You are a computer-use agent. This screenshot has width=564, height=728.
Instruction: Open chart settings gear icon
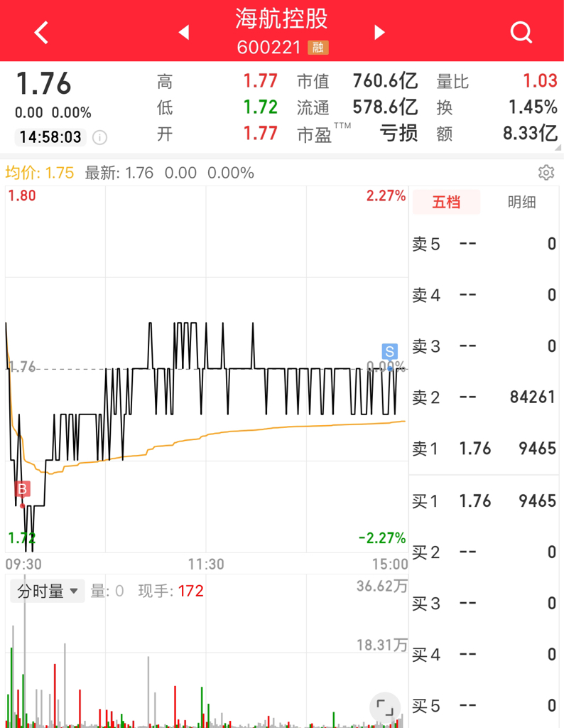pyautogui.click(x=546, y=173)
